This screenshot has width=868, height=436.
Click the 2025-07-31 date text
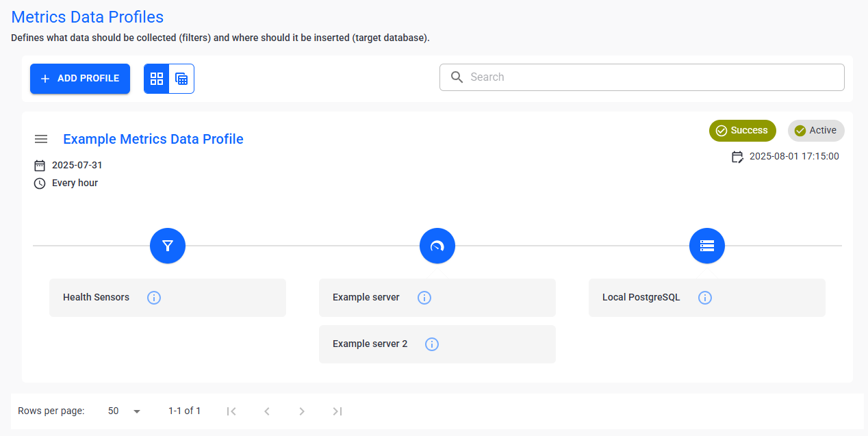[x=77, y=166]
